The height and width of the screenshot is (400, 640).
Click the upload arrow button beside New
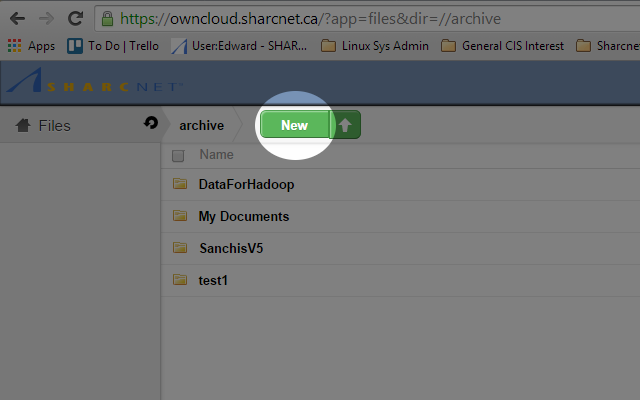345,125
